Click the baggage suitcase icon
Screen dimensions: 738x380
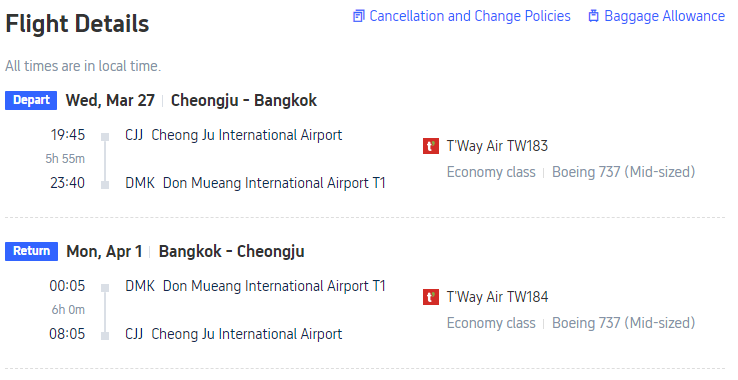pos(594,16)
